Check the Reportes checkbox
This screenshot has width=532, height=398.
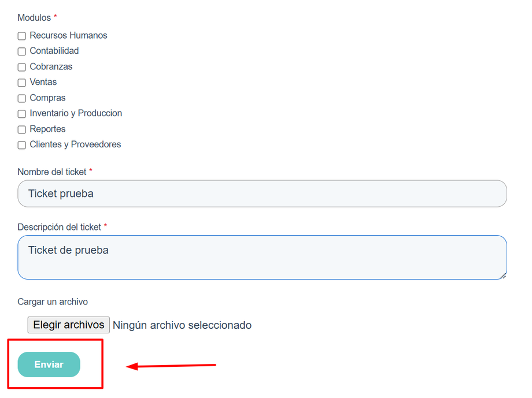pos(22,129)
